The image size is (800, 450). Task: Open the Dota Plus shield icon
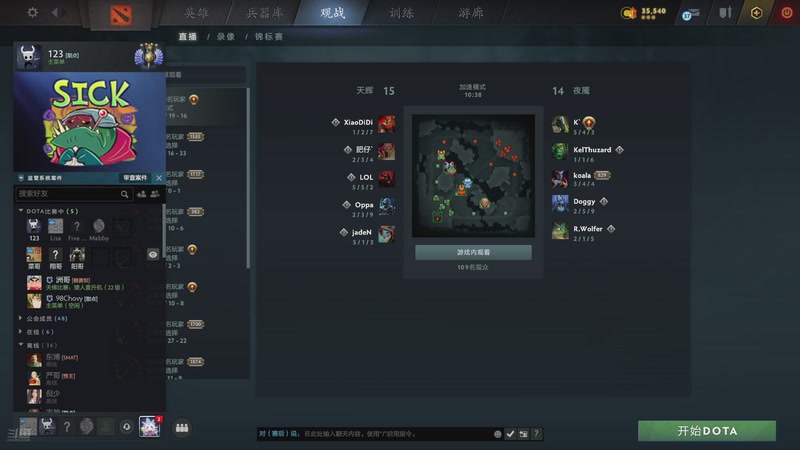(x=756, y=13)
